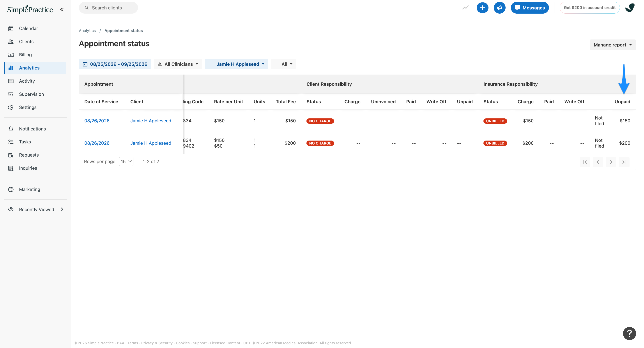Go to the next page of results
The width and height of the screenshot is (644, 348).
[x=611, y=162]
